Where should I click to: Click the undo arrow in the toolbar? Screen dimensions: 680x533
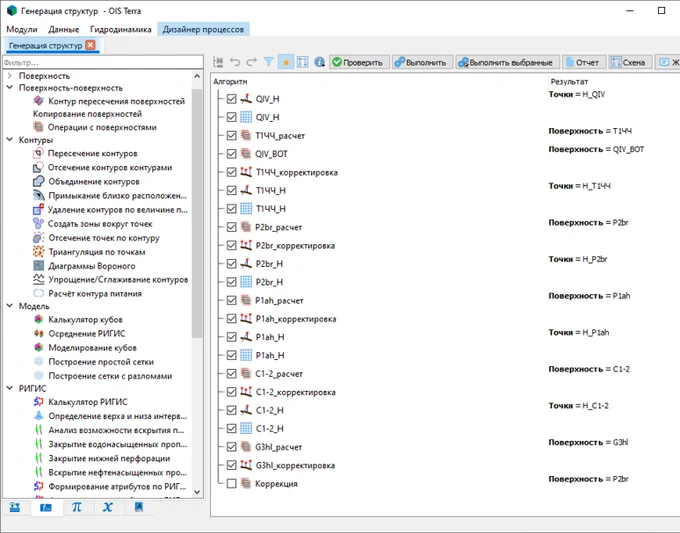coord(235,62)
